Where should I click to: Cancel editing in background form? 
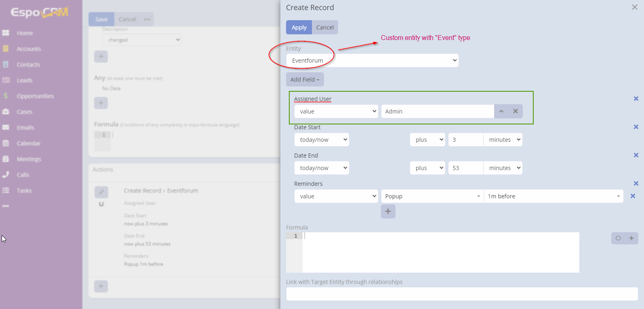pyautogui.click(x=127, y=19)
